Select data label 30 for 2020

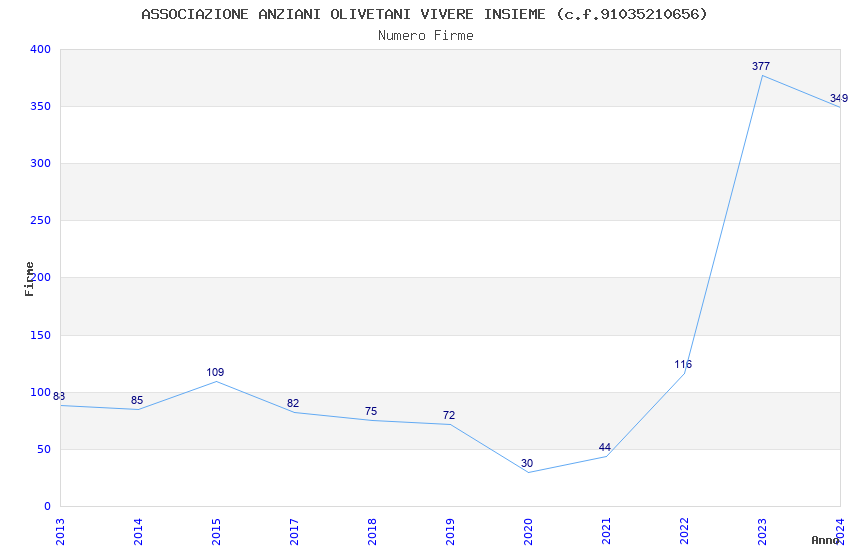[527, 463]
